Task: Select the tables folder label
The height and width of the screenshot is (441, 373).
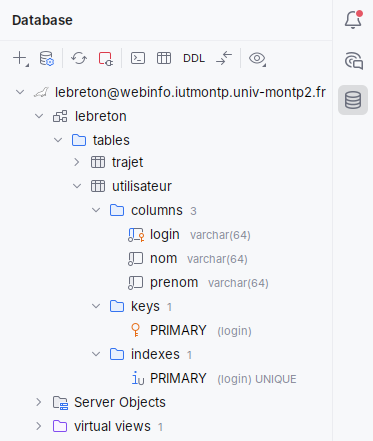Action: pos(111,140)
